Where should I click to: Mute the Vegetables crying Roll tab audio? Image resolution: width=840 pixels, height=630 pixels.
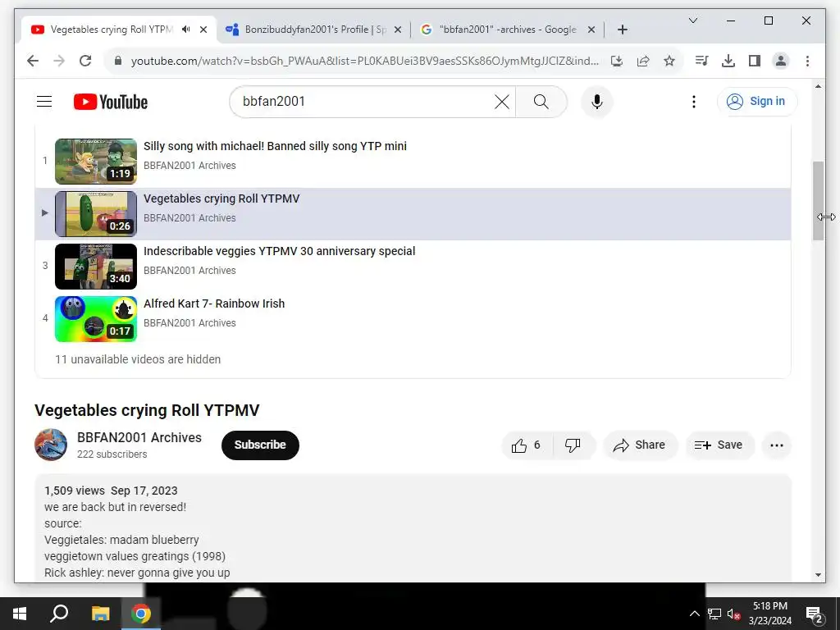tap(186, 30)
